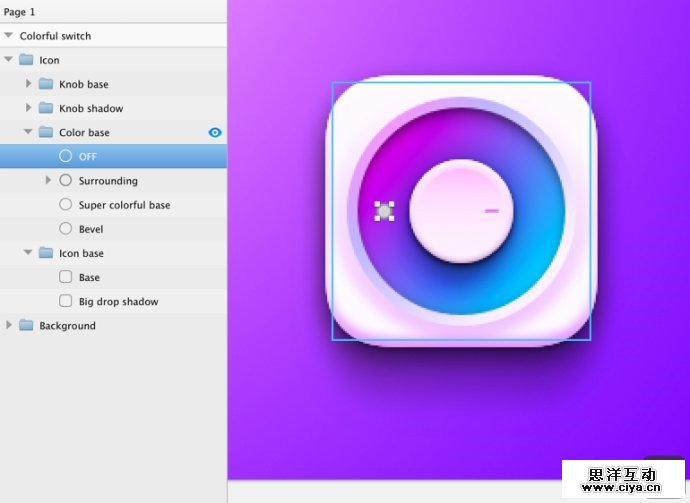Click the Icon base folder icon
The width and height of the screenshot is (690, 503).
click(x=46, y=253)
